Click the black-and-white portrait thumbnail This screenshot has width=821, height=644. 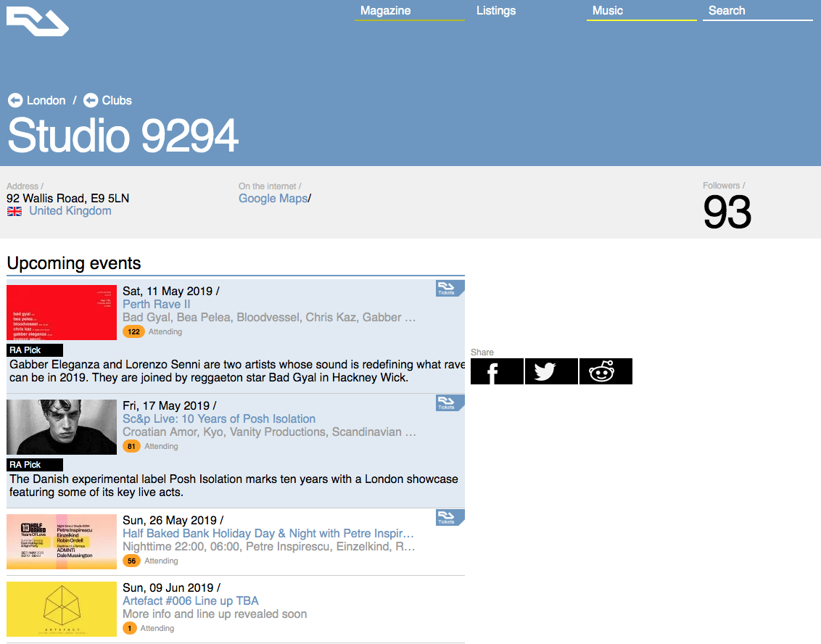click(61, 427)
